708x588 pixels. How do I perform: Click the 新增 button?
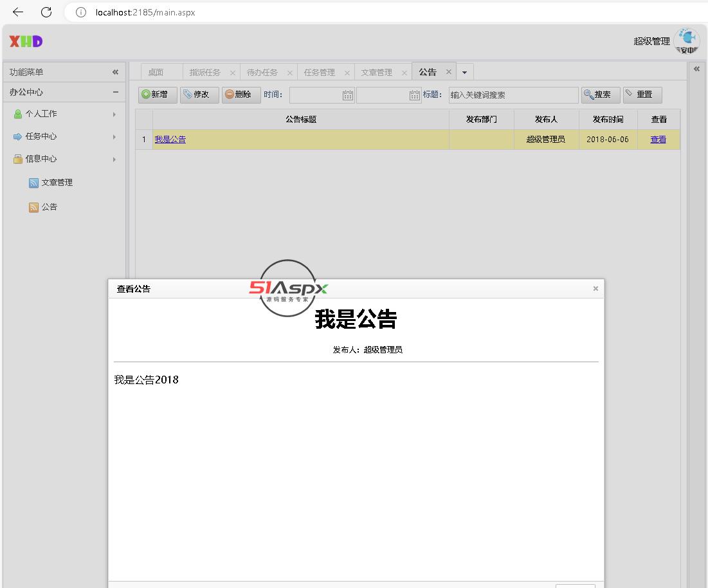pos(158,95)
